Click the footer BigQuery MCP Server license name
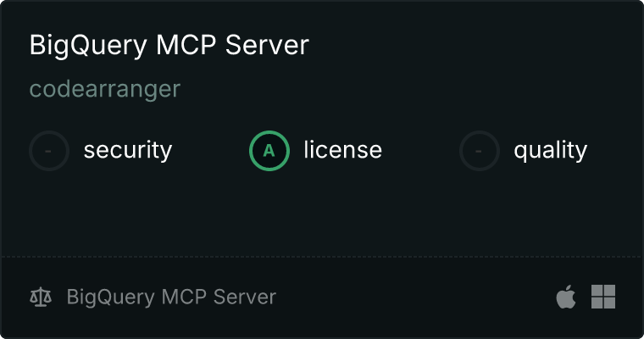Viewport: 644px width, 339px height. pos(171,297)
